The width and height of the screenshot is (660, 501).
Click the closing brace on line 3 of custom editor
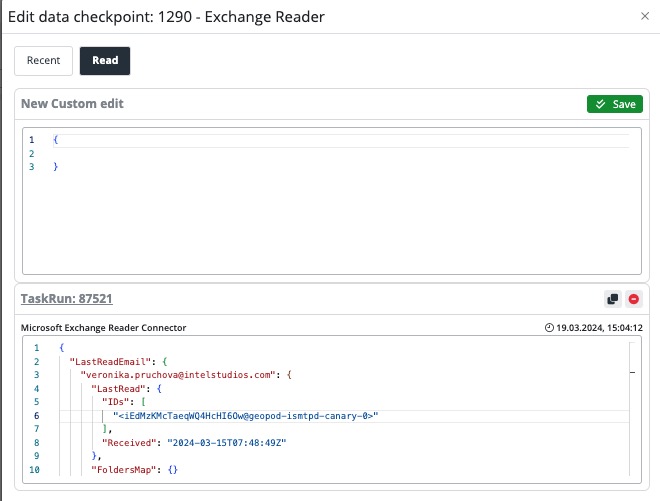click(x=56, y=167)
